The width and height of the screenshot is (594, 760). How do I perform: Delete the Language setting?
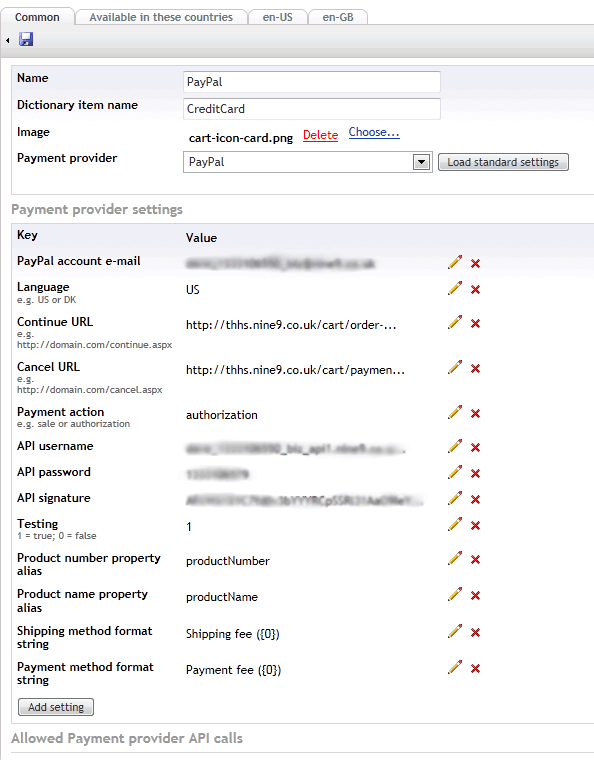(x=475, y=290)
